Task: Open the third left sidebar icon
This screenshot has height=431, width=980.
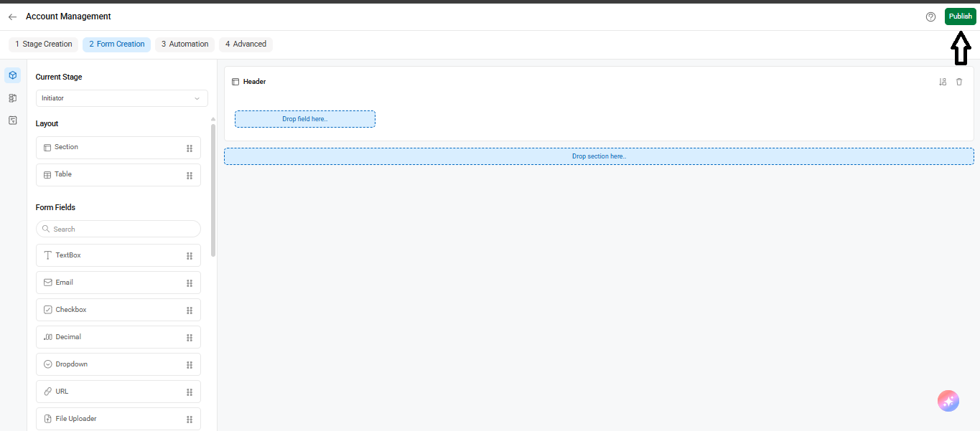Action: 12,120
